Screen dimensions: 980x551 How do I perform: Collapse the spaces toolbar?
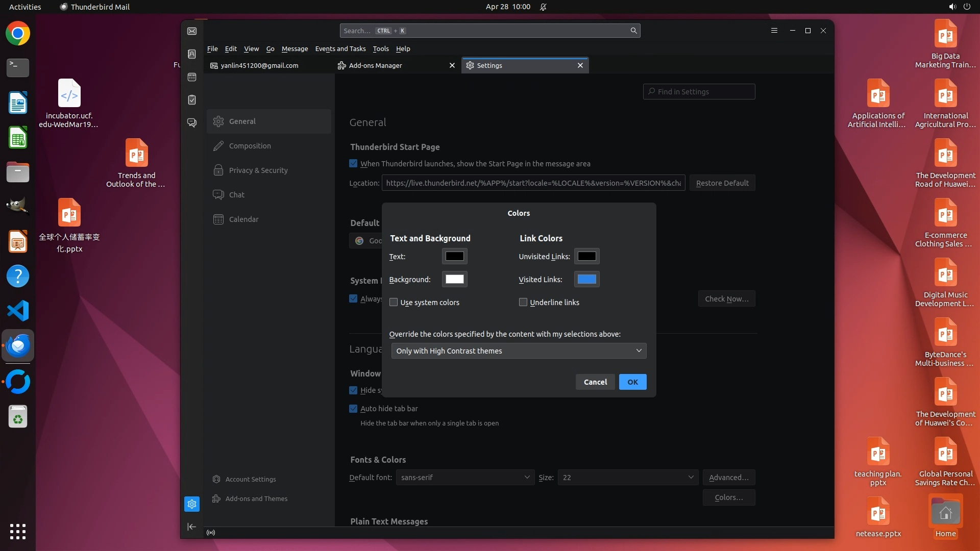[192, 527]
